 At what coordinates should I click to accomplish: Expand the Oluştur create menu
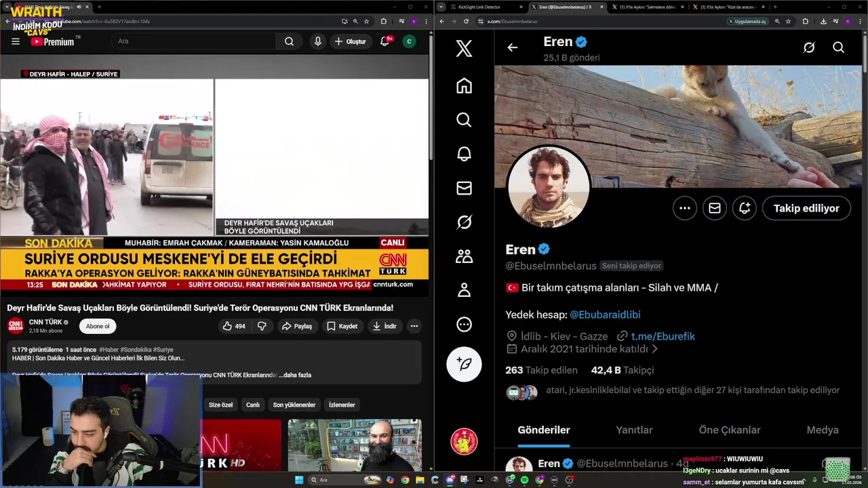tap(350, 41)
